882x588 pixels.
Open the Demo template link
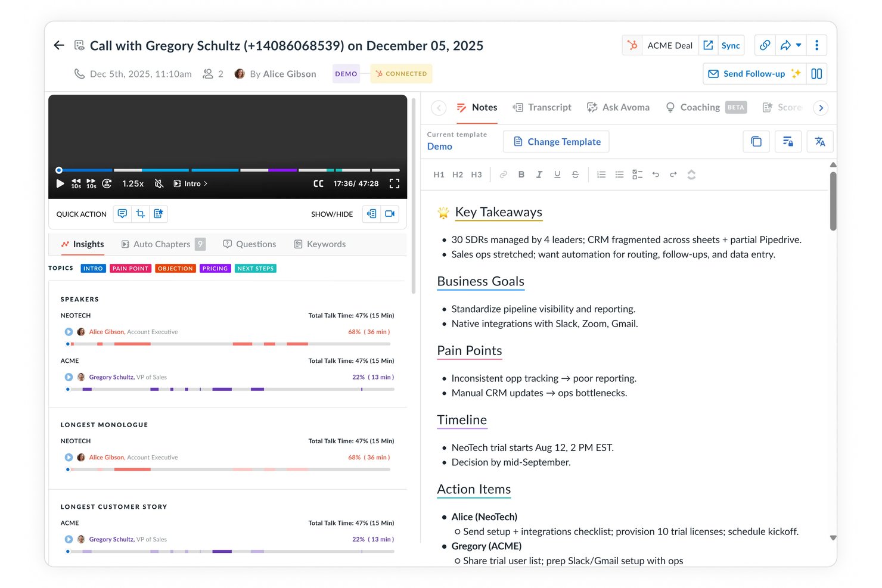click(x=439, y=147)
